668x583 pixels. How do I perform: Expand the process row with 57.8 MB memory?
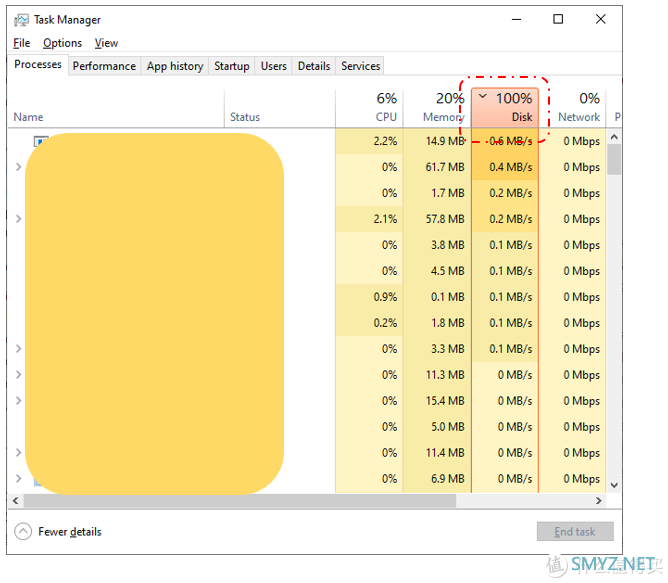coord(18,219)
